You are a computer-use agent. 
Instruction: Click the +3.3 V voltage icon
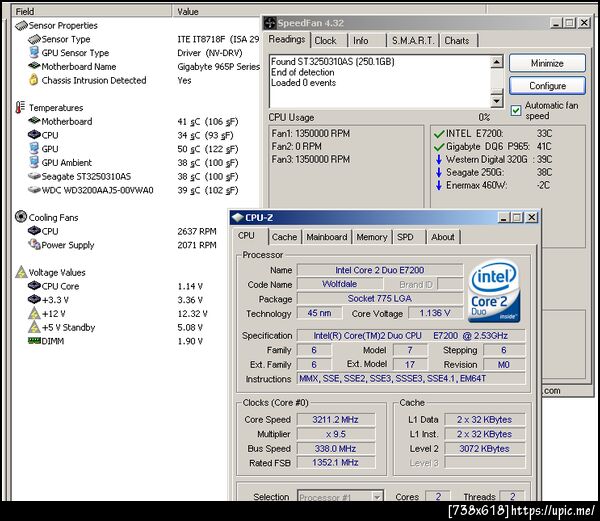tap(34, 300)
